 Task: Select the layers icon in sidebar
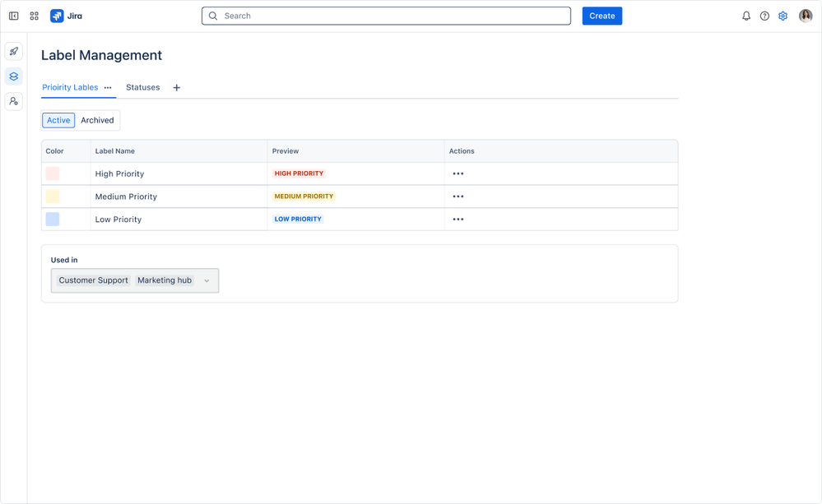click(14, 76)
